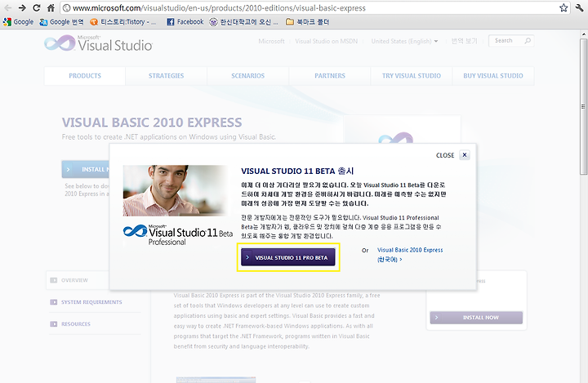Click INSTALL NOW button under Express heading
588x383 pixels.
(x=86, y=170)
